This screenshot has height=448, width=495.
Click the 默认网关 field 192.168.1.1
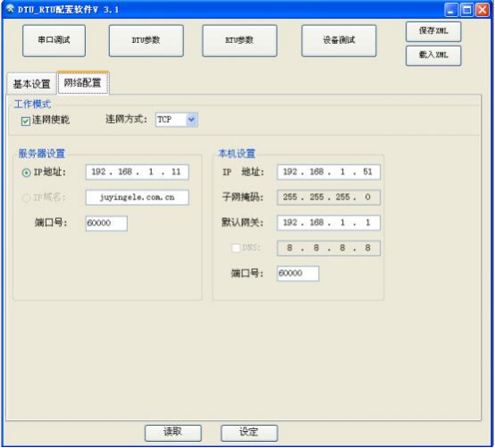(x=329, y=223)
